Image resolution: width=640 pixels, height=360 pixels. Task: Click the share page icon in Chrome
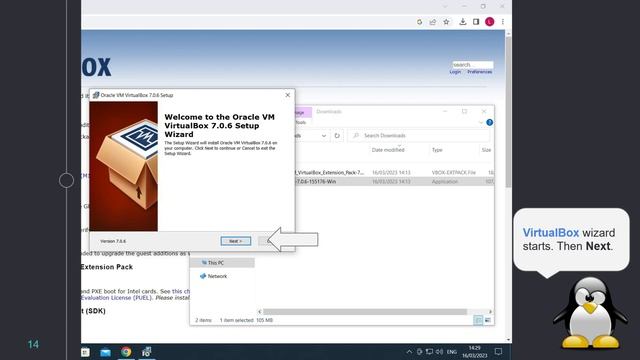(433, 22)
